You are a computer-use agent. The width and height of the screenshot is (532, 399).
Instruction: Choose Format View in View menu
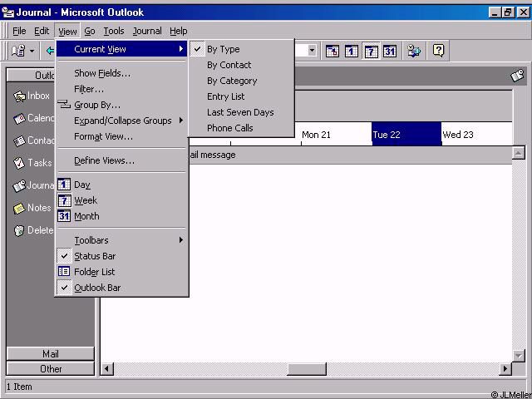pos(122,136)
